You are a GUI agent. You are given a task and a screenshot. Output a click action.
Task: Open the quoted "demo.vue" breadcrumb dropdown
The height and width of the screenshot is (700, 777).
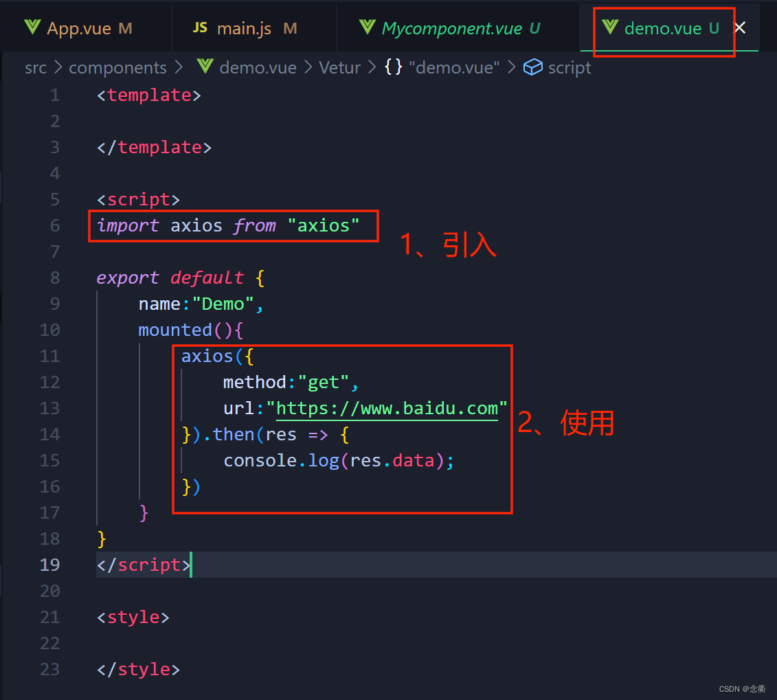[455, 67]
